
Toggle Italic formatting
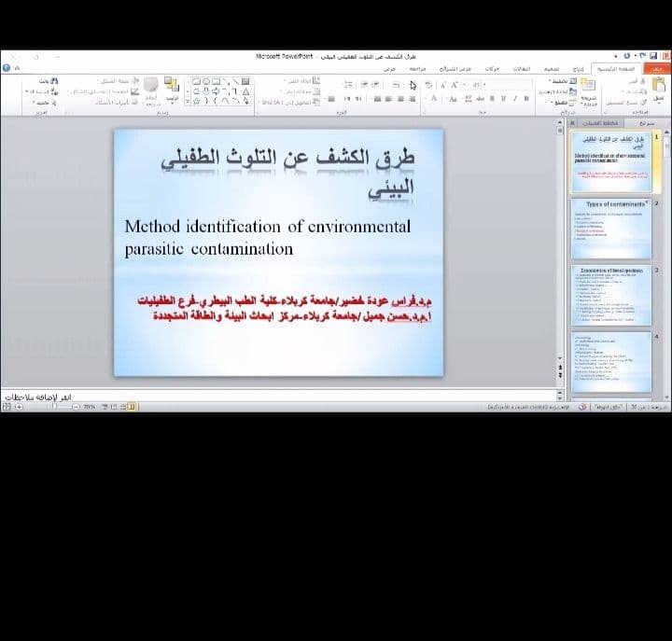pos(514,98)
